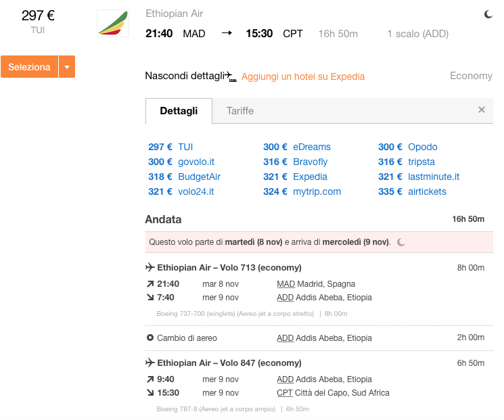Close the details panel with the X

(482, 110)
